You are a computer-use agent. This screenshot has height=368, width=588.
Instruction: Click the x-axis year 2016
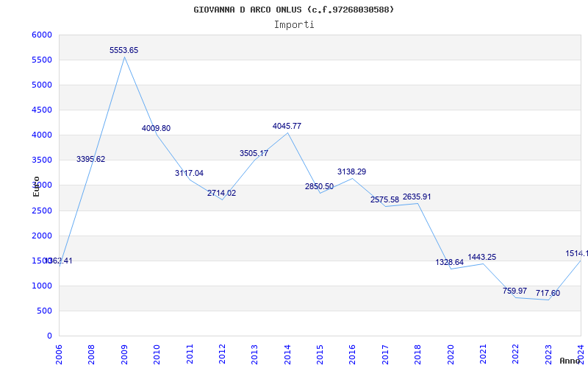(x=353, y=354)
